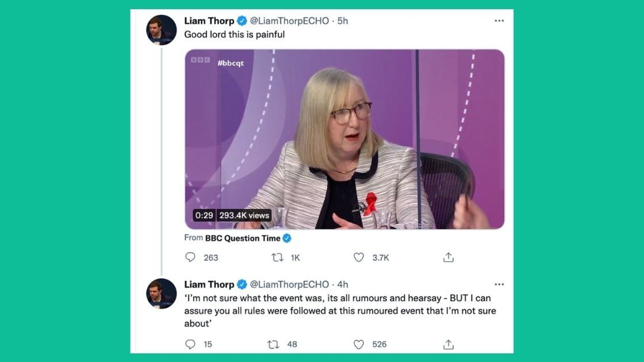The height and width of the screenshot is (362, 644).
Task: Reply to the 'Good lord this is painful' tweet
Action: coord(190,257)
